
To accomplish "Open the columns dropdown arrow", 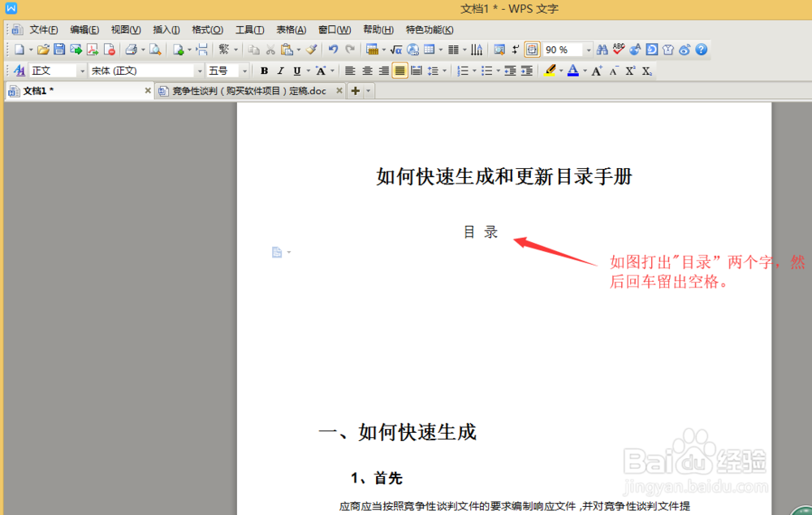I will (x=464, y=50).
